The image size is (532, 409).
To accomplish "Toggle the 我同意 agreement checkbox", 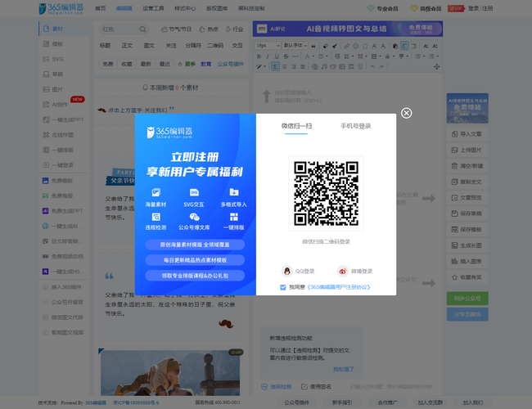I will click(283, 287).
